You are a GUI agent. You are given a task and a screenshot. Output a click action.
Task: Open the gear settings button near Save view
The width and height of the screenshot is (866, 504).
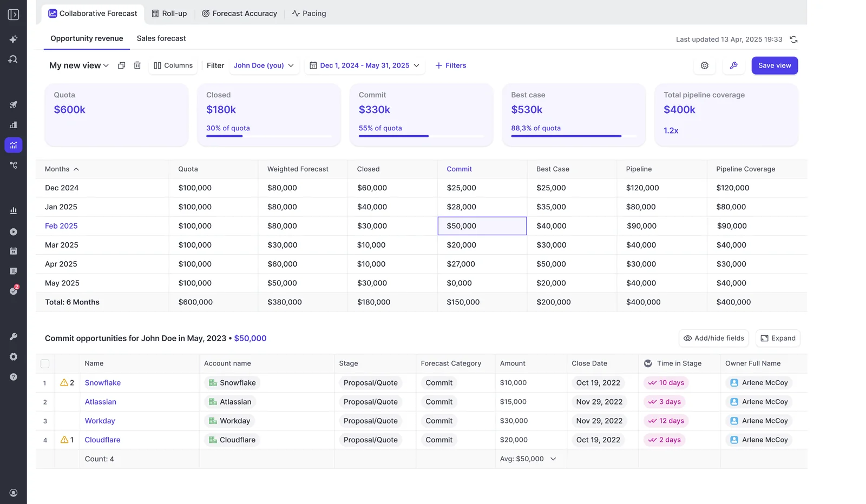pyautogui.click(x=705, y=65)
